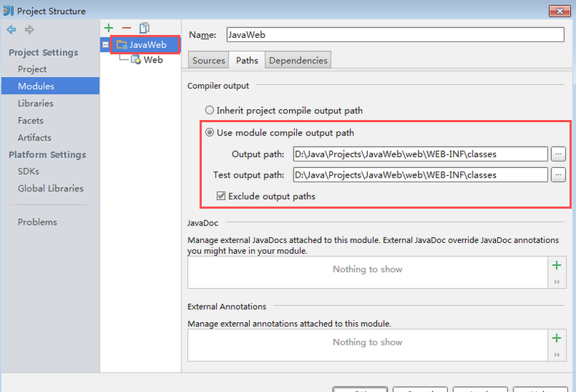Open Artifacts settings page
Screen dimensions: 576x392
(x=34, y=137)
